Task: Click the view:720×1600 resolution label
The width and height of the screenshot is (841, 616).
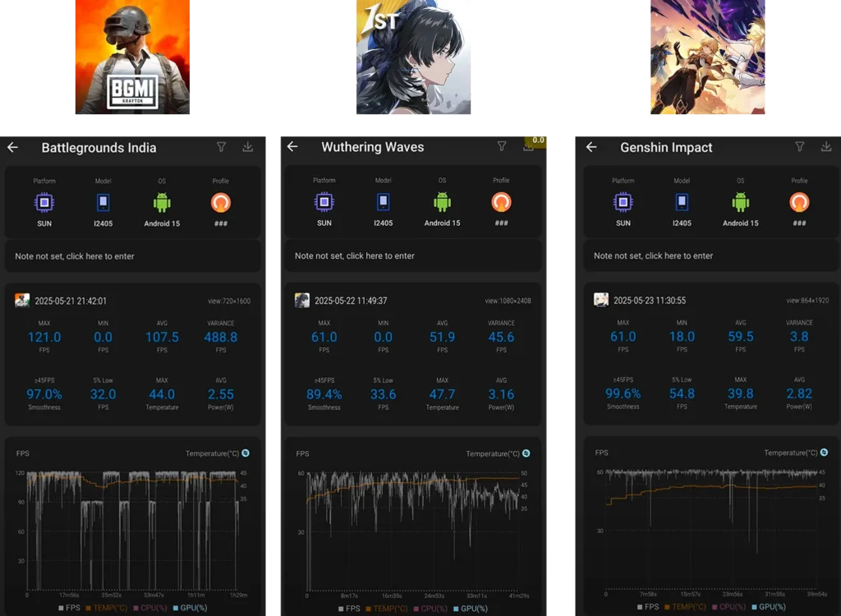Action: point(229,301)
